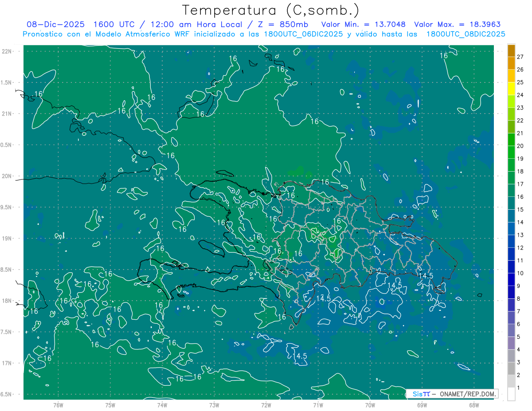Click the "5" color scale label
The height and width of the screenshot is (411, 532).
(519, 337)
